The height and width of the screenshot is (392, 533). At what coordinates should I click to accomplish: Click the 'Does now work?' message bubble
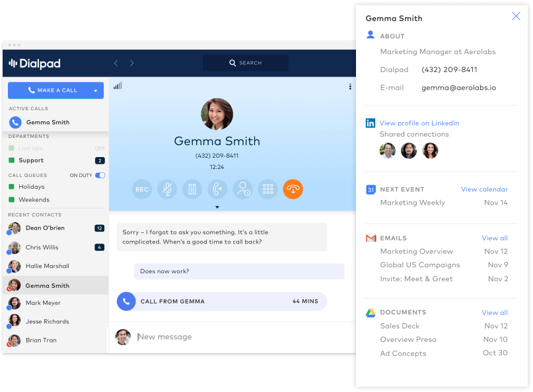pyautogui.click(x=239, y=271)
